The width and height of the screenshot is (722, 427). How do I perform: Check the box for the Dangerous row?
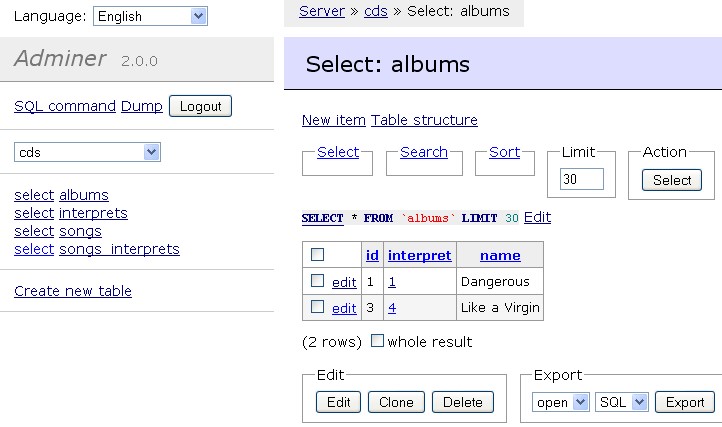[317, 281]
